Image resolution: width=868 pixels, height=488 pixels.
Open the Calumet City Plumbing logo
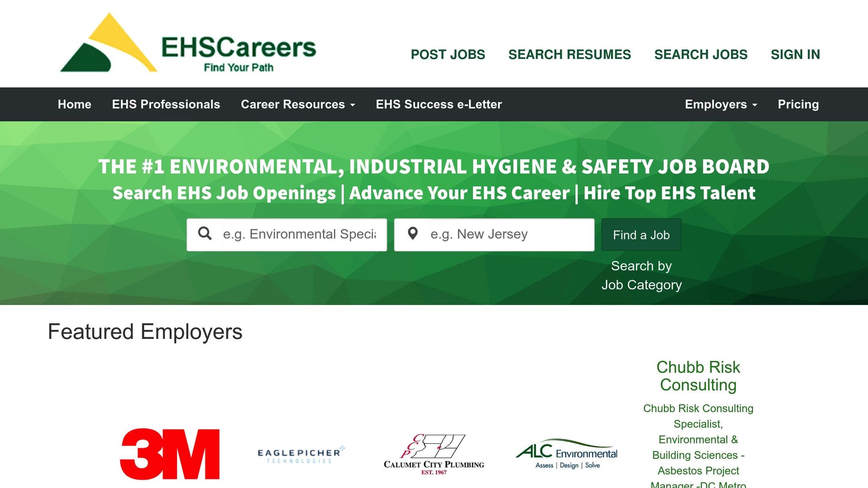[434, 455]
